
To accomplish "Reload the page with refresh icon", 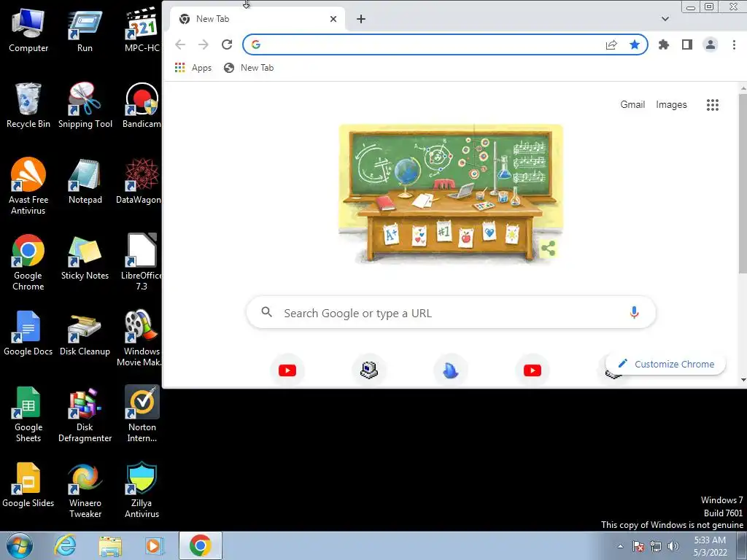I will click(x=227, y=44).
